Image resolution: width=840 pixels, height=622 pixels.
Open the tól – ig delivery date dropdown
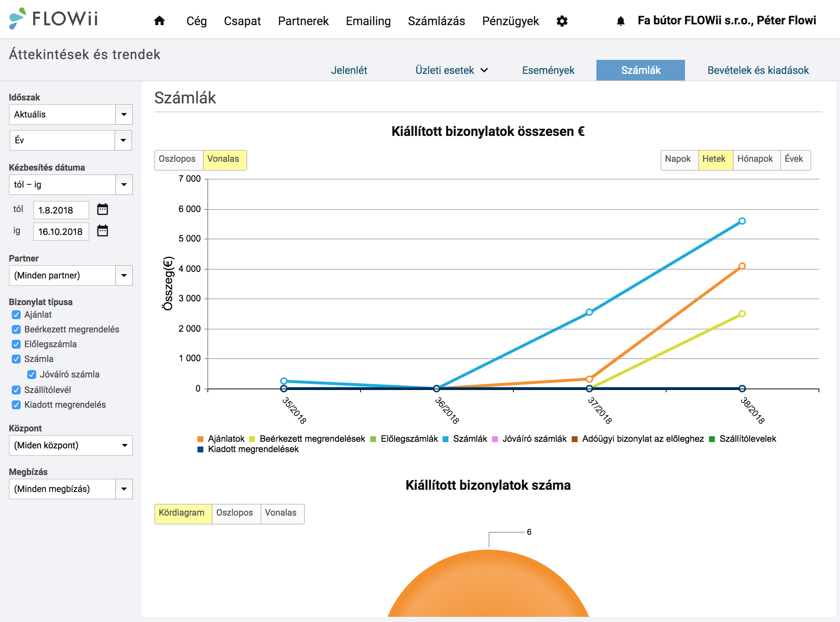pos(71,184)
